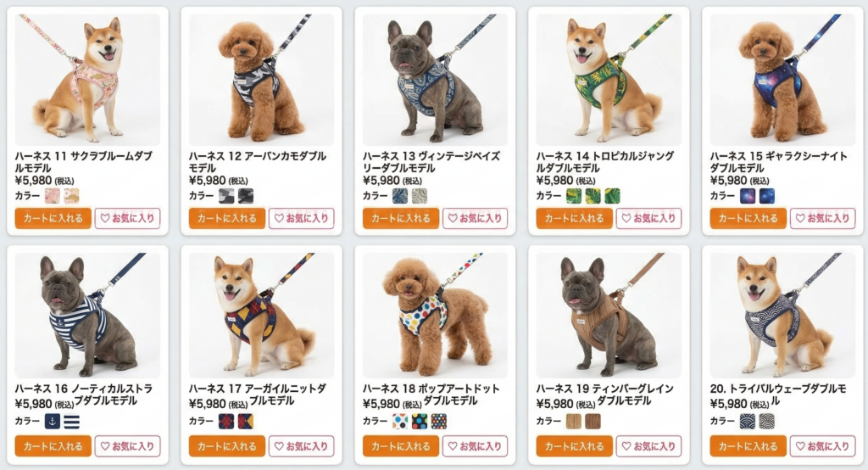868x470 pixels.
Task: Open Harness 17 Shiba argyle product photo
Action: click(261, 315)
